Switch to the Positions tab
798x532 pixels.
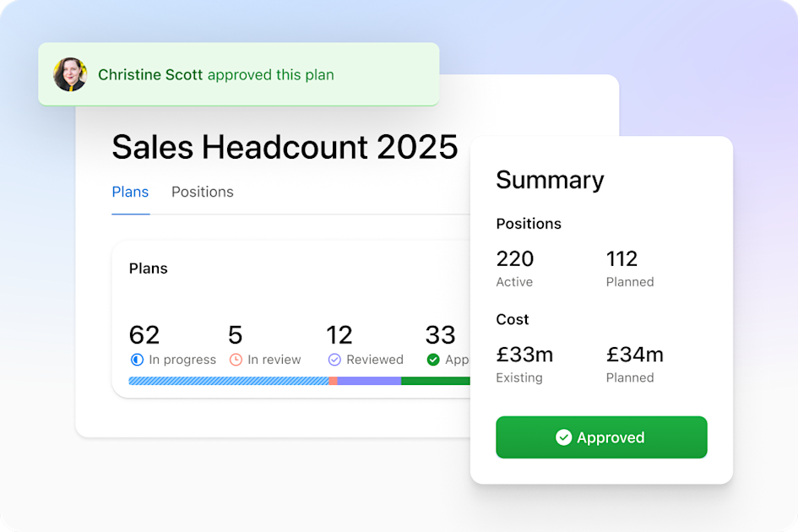point(202,192)
